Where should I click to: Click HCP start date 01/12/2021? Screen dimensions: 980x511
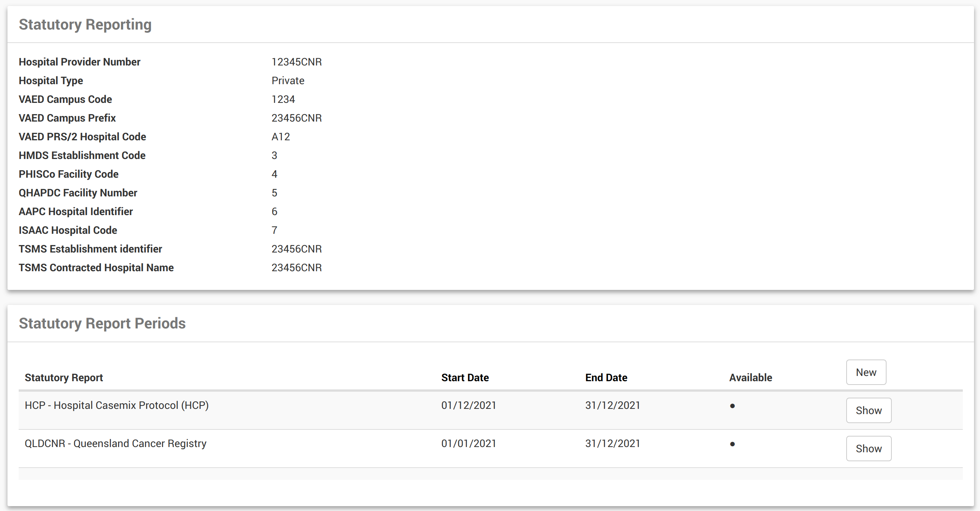tap(468, 405)
